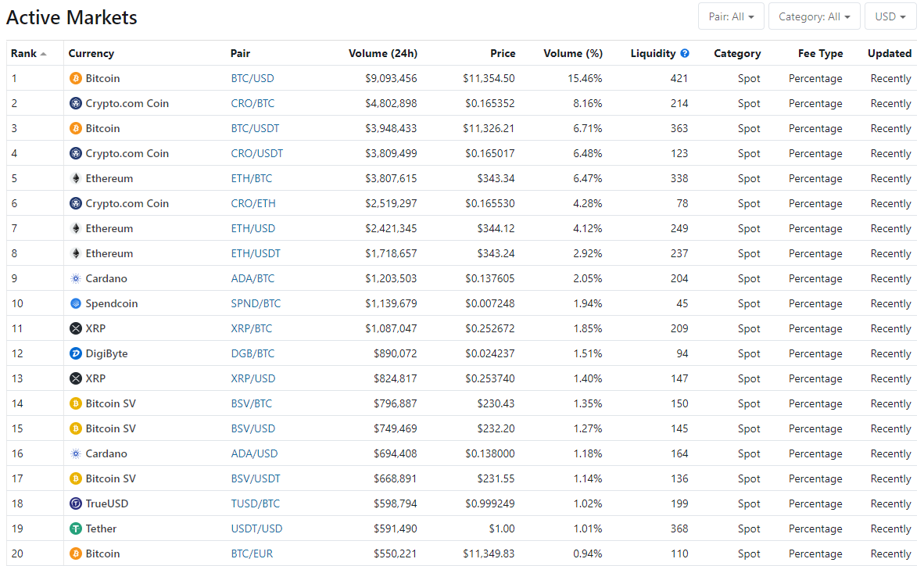The height and width of the screenshot is (566, 924).
Task: Click the XRP icon in XRP/USD row
Action: 75,378
